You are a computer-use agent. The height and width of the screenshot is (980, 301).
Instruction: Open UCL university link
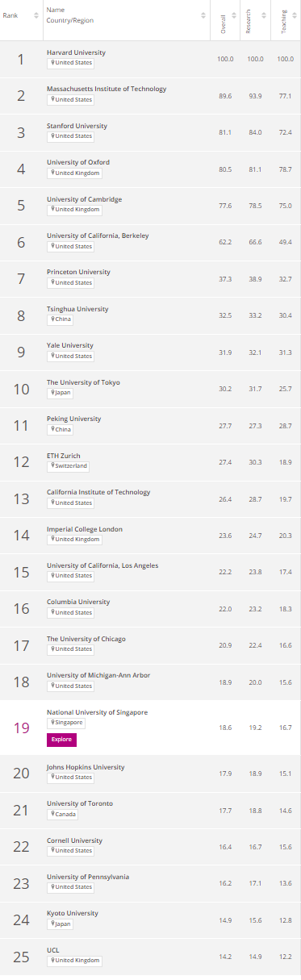(x=53, y=950)
